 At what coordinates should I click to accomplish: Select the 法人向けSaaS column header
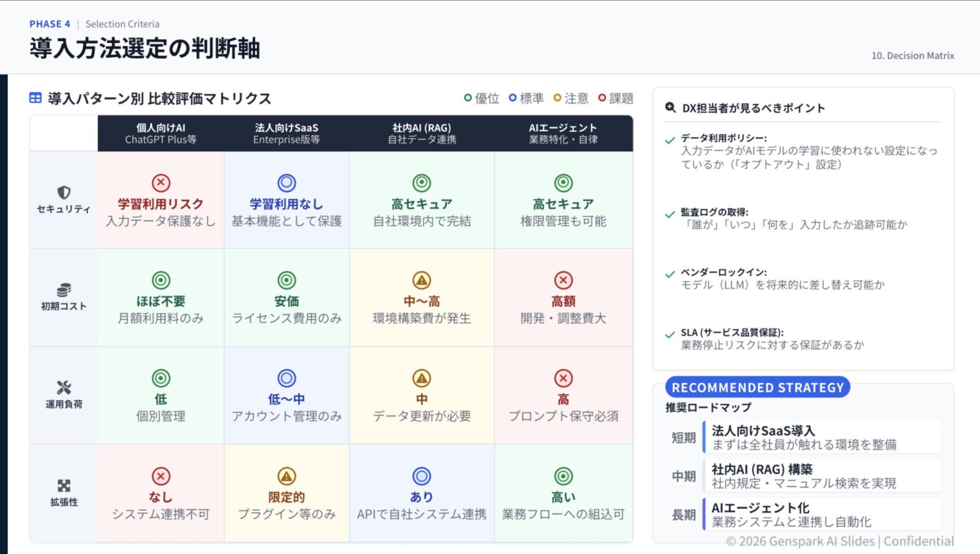pos(286,133)
